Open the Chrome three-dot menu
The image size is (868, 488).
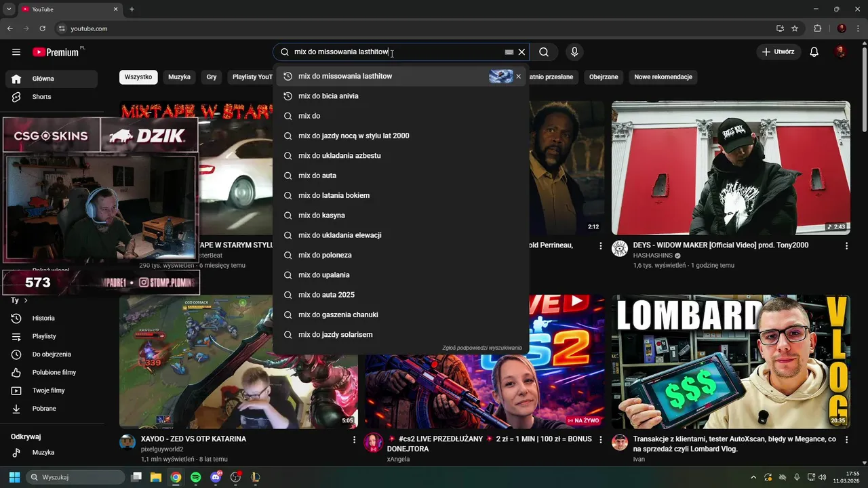point(858,28)
